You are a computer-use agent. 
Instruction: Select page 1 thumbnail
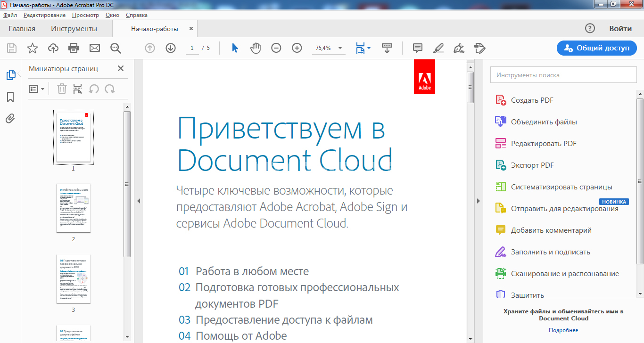(x=74, y=137)
